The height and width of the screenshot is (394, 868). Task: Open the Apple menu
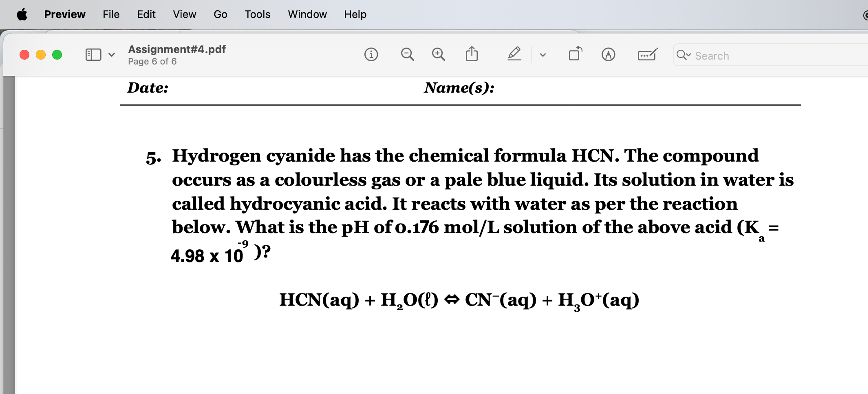(22, 14)
